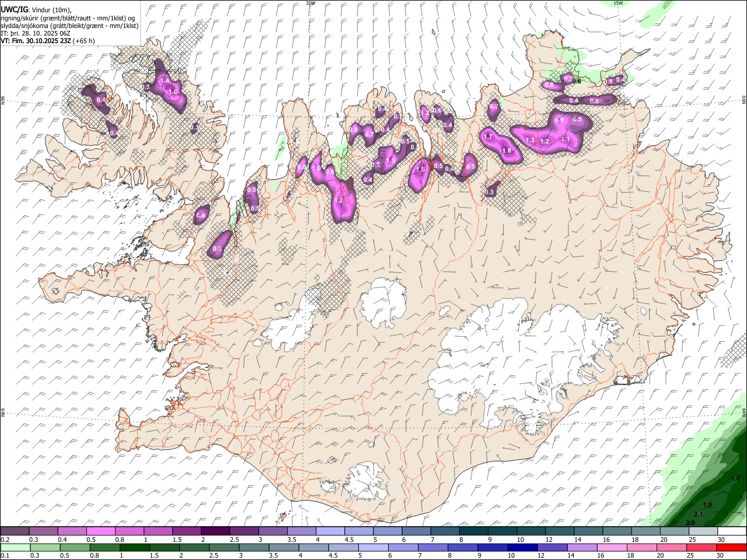
Task: Click the light pink swatch after lower-scale 16
Action: (x=612, y=547)
